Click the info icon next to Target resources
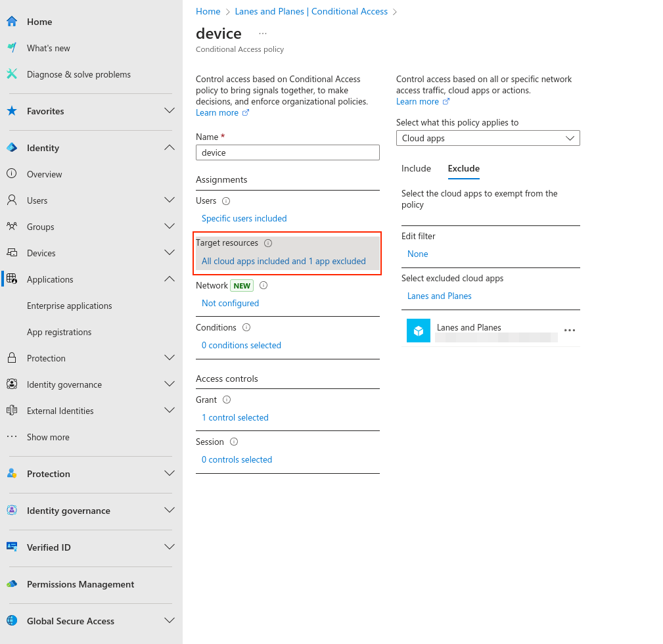This screenshot has height=644, width=663. 268,242
